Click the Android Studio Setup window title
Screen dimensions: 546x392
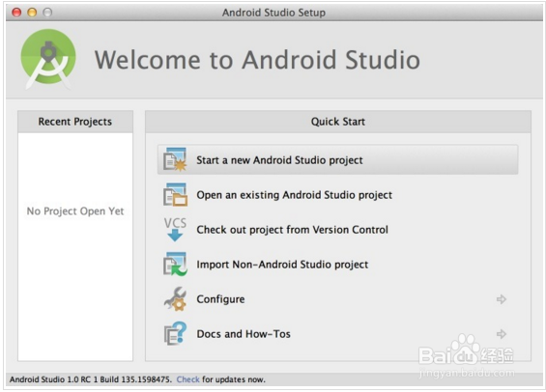point(273,13)
